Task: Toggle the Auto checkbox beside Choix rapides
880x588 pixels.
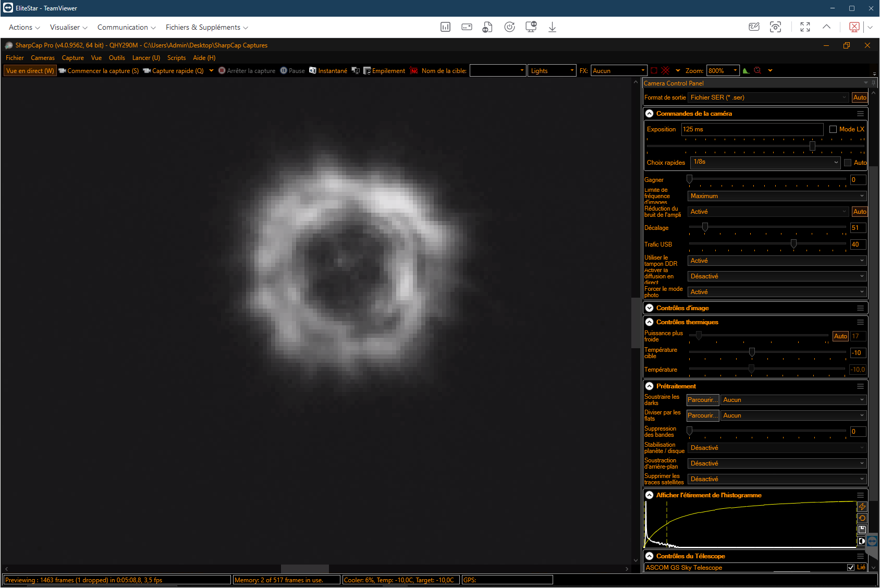Action: (x=848, y=163)
